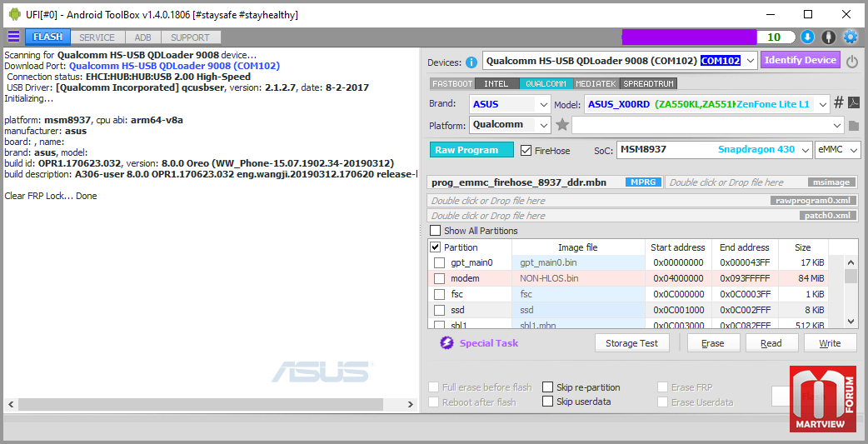Viewport: 868px width, 444px height.
Task: Check the ssd partition
Action: pyautogui.click(x=439, y=310)
